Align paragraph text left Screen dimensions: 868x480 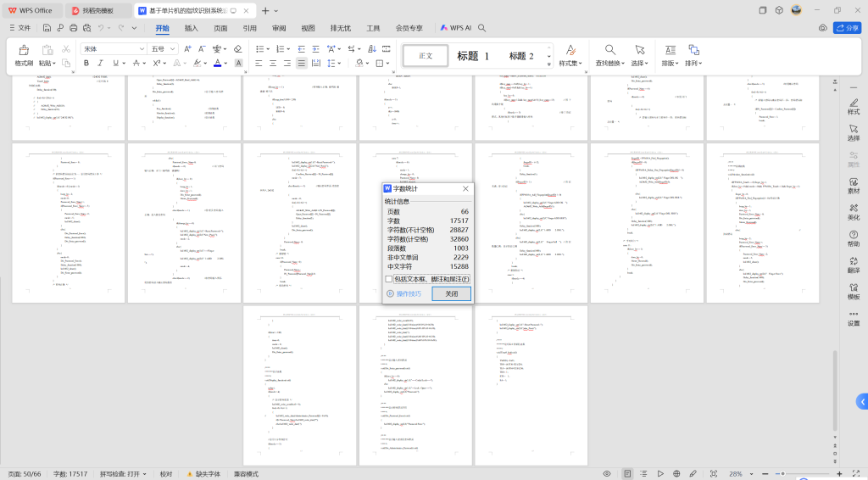[259, 63]
